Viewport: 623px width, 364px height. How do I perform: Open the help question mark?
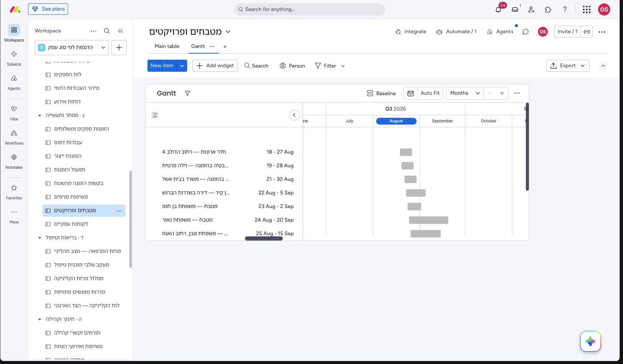click(565, 9)
